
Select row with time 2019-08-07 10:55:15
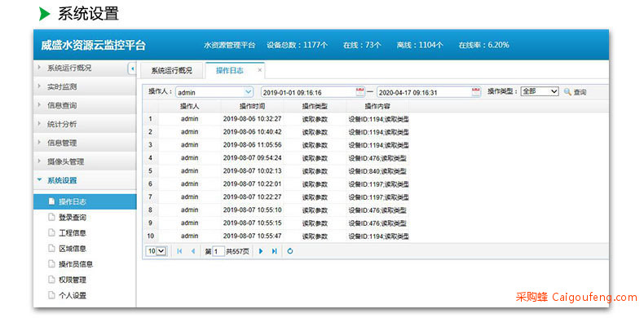276,223
